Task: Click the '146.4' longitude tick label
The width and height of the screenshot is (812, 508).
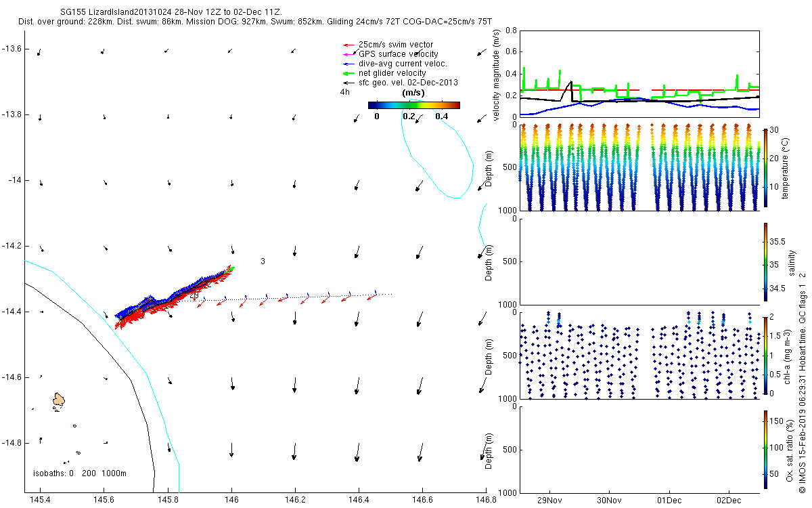Action: point(359,499)
